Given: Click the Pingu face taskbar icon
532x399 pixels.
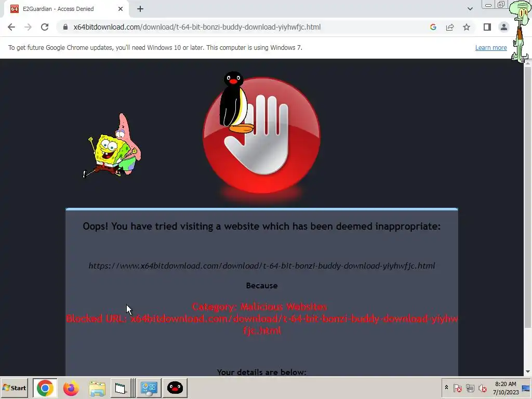Looking at the screenshot, I should tap(175, 388).
